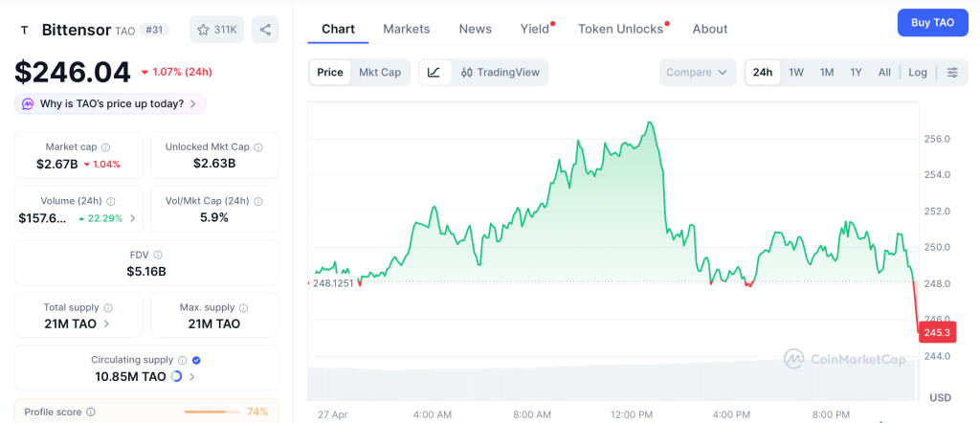980x423 pixels.
Task: Open the TradingView chart view
Action: coord(499,73)
